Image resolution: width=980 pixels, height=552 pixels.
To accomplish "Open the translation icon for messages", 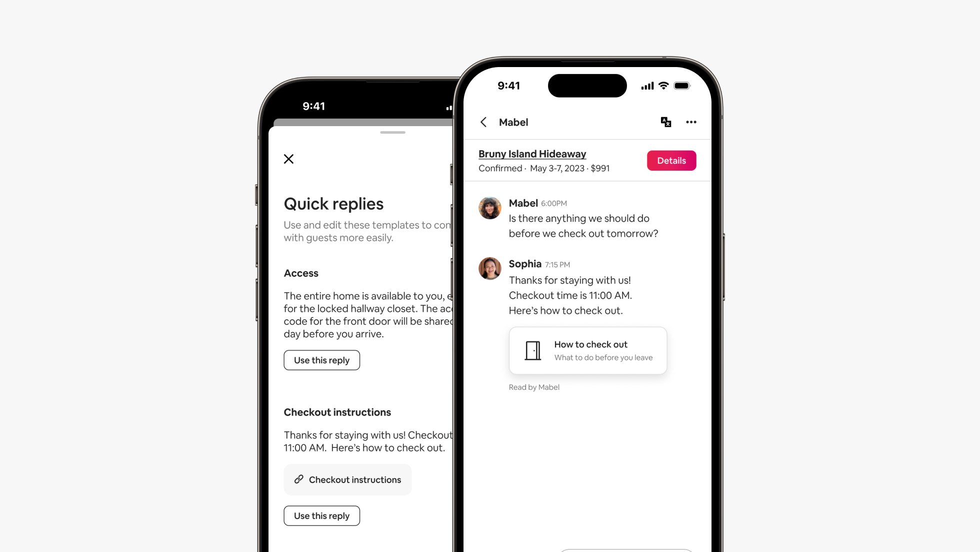I will point(666,122).
